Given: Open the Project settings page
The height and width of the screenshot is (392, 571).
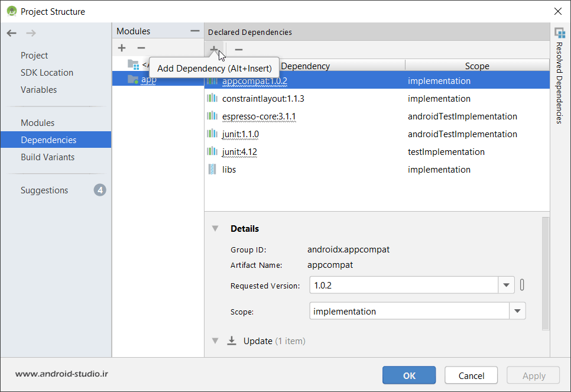Looking at the screenshot, I should pyautogui.click(x=34, y=56).
